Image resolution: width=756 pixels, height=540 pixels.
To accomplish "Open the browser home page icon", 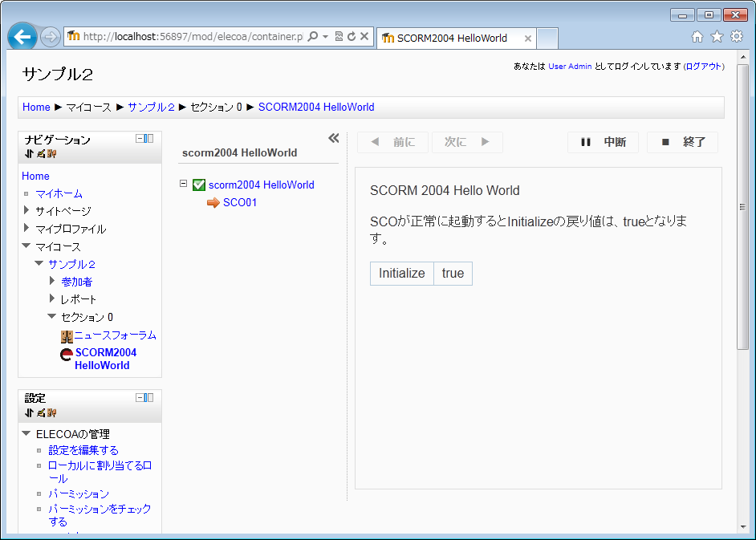I will (697, 37).
